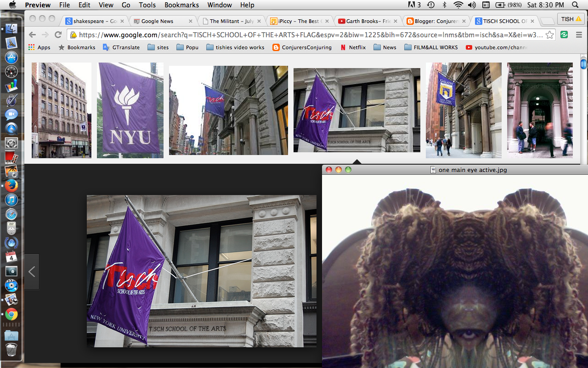Open Google Chrome Dock icon
This screenshot has height=368, width=588.
[11, 314]
